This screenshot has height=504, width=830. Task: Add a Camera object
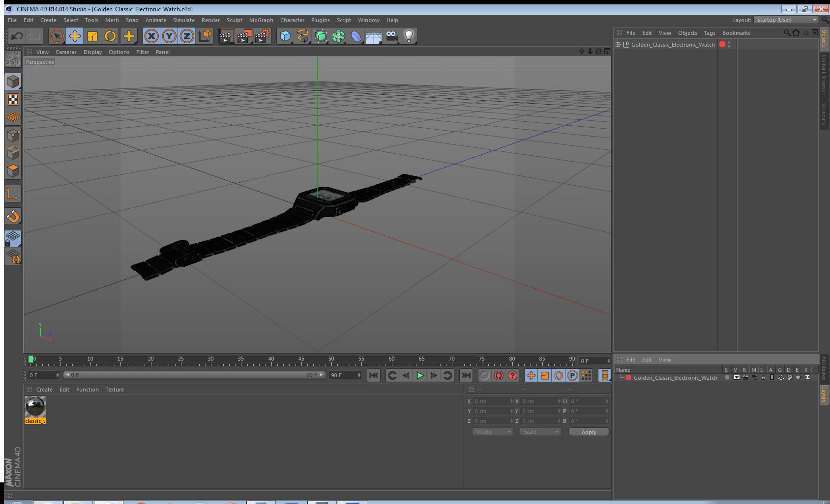[391, 36]
